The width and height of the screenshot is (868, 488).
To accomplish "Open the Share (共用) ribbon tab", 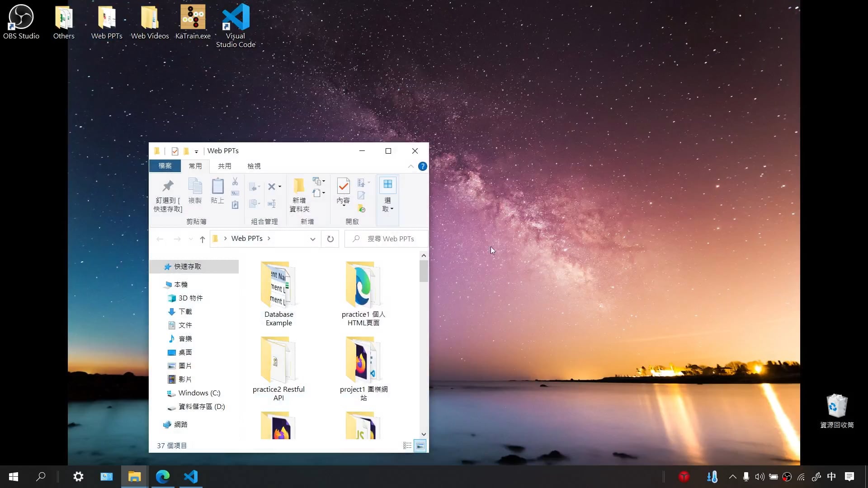I will pos(224,166).
